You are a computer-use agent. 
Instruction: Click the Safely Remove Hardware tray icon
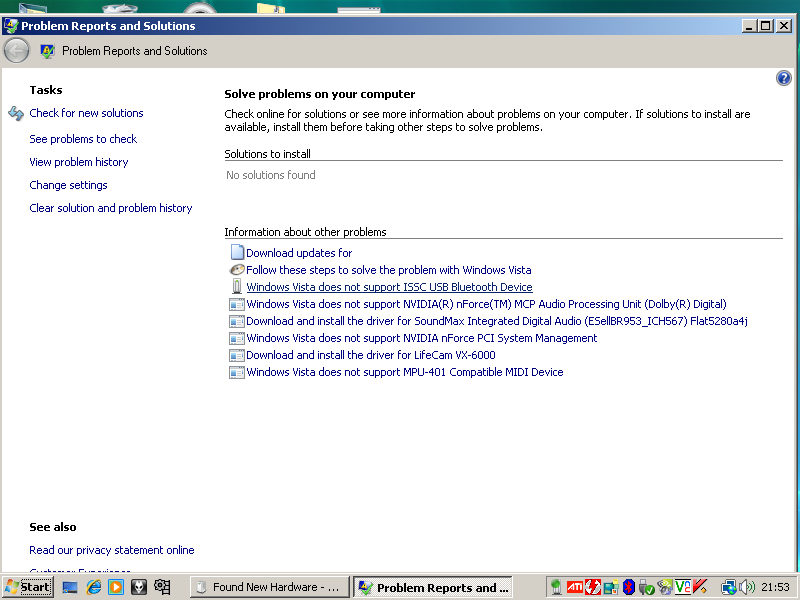click(x=646, y=588)
